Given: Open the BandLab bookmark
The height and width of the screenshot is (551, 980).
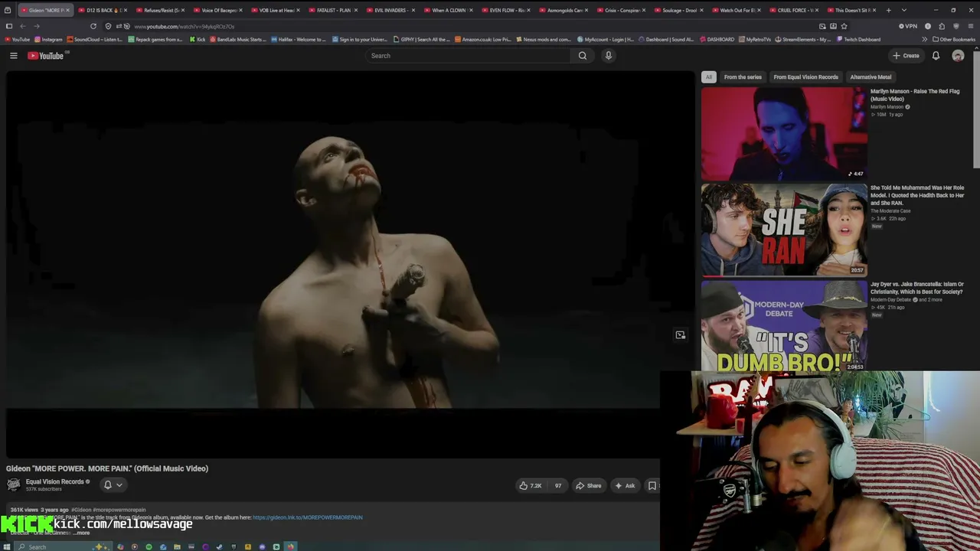Looking at the screenshot, I should (237, 39).
